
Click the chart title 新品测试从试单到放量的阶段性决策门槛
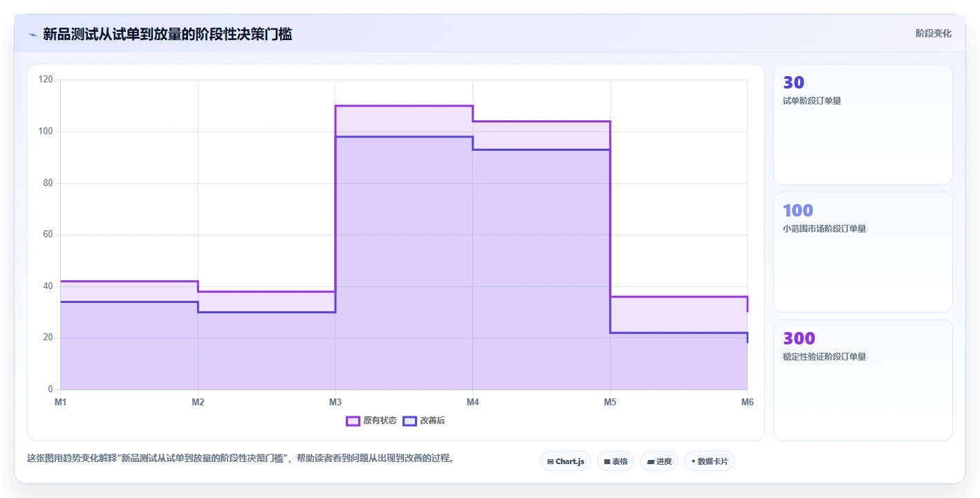167,34
